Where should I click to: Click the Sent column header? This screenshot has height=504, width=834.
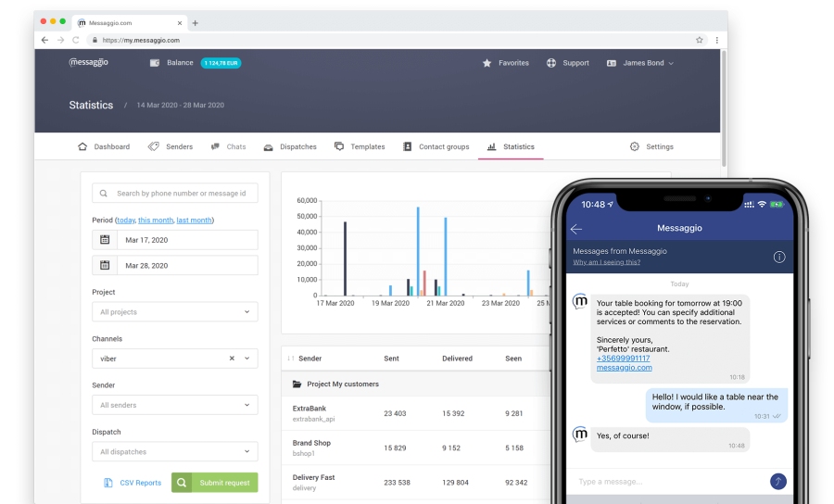tap(391, 359)
